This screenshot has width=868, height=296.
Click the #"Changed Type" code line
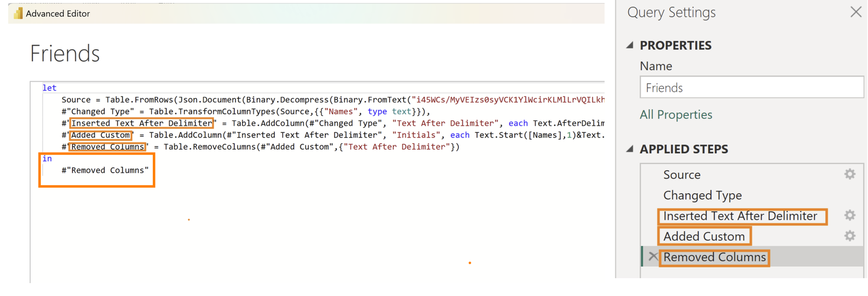point(246,111)
